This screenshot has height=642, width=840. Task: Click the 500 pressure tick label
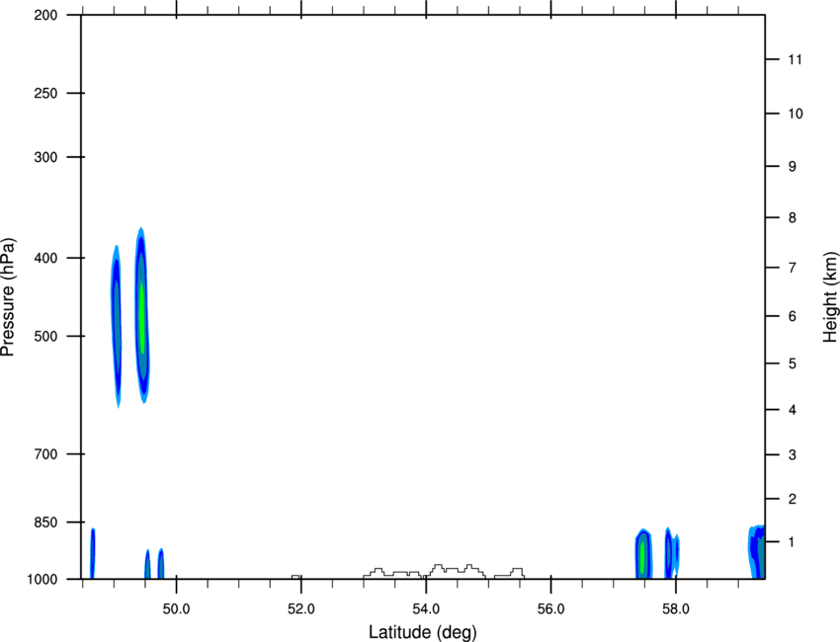46,336
